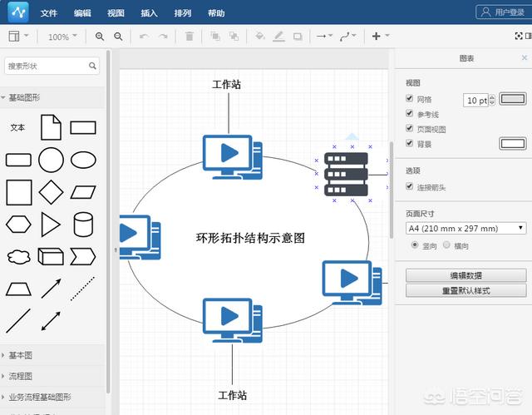Select the dark server icon on canvas
The height and width of the screenshot is (415, 532).
[x=346, y=174]
